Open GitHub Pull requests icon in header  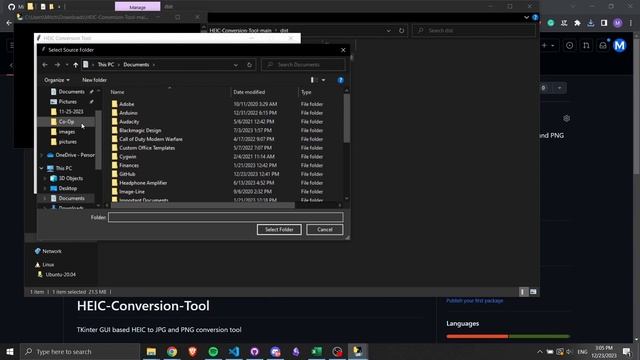pyautogui.click(x=586, y=46)
